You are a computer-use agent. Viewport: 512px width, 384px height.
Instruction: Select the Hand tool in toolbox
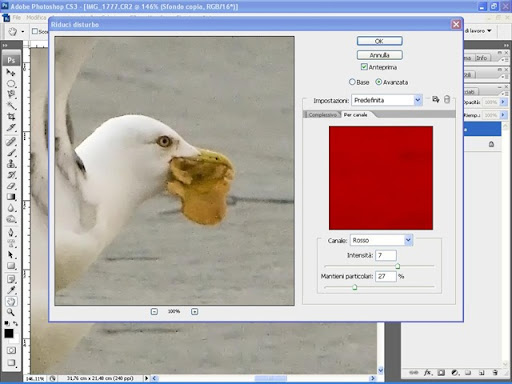coord(11,301)
